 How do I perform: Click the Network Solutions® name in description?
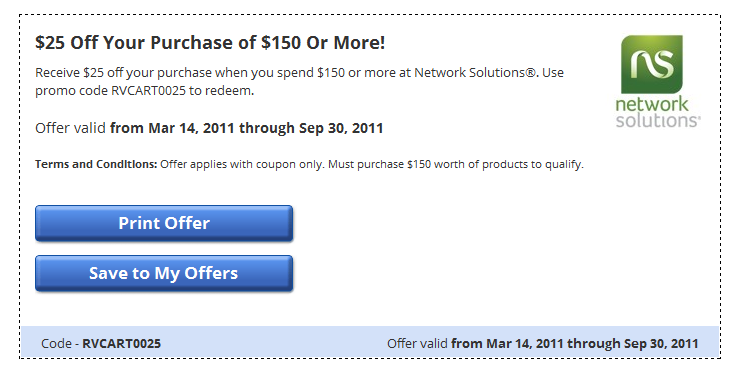(474, 73)
